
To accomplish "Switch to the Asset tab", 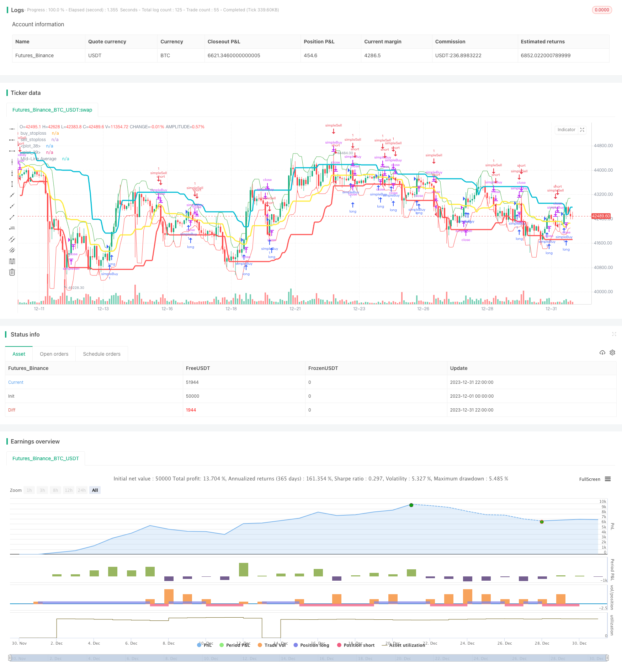I will [19, 354].
